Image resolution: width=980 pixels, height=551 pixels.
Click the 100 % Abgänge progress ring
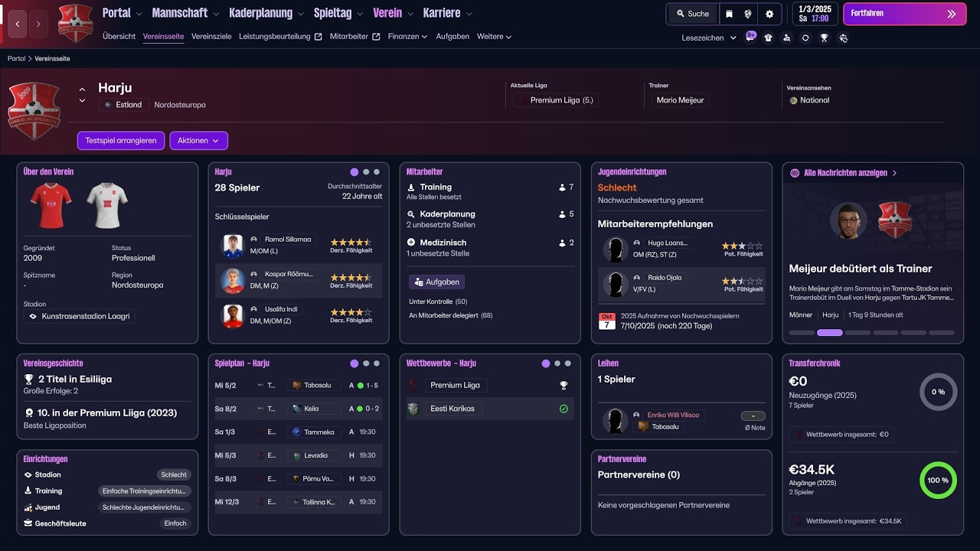click(938, 481)
